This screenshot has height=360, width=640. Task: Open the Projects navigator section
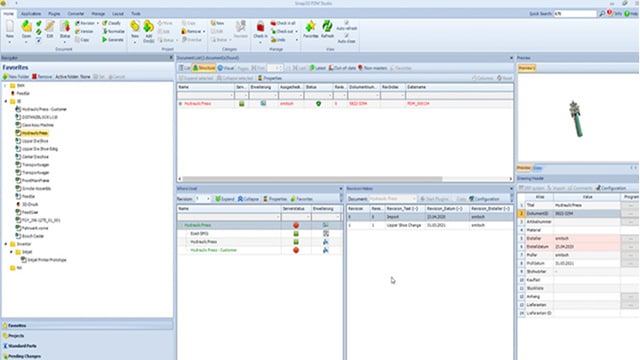(87, 336)
